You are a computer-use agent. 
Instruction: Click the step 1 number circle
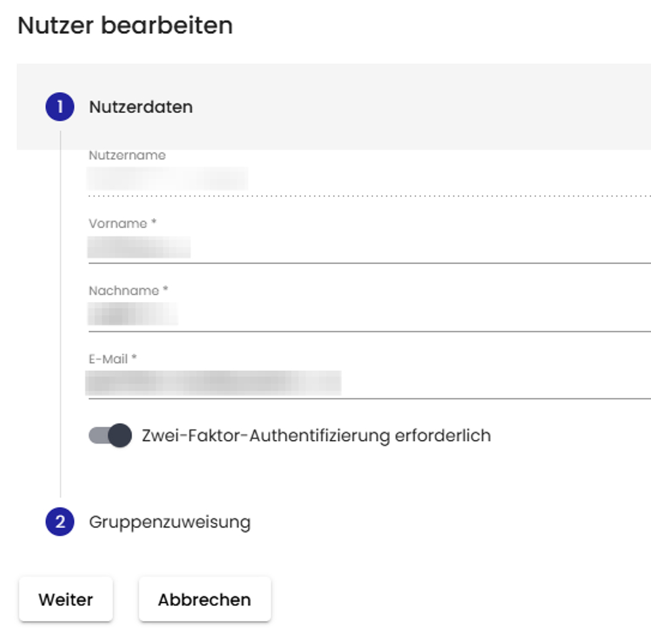pos(60,107)
